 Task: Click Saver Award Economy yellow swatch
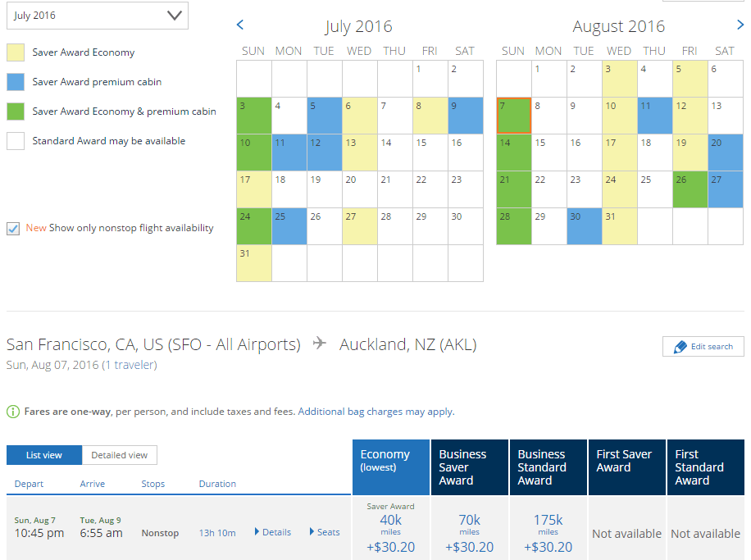pyautogui.click(x=16, y=52)
